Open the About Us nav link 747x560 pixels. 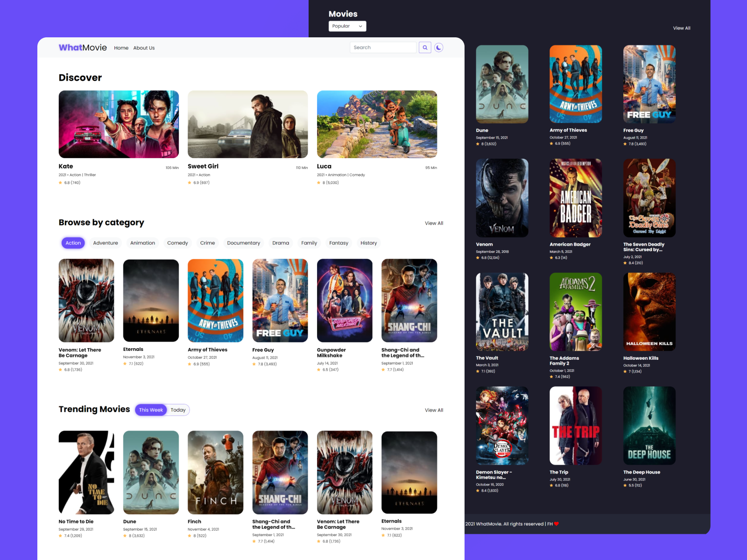pyautogui.click(x=144, y=48)
